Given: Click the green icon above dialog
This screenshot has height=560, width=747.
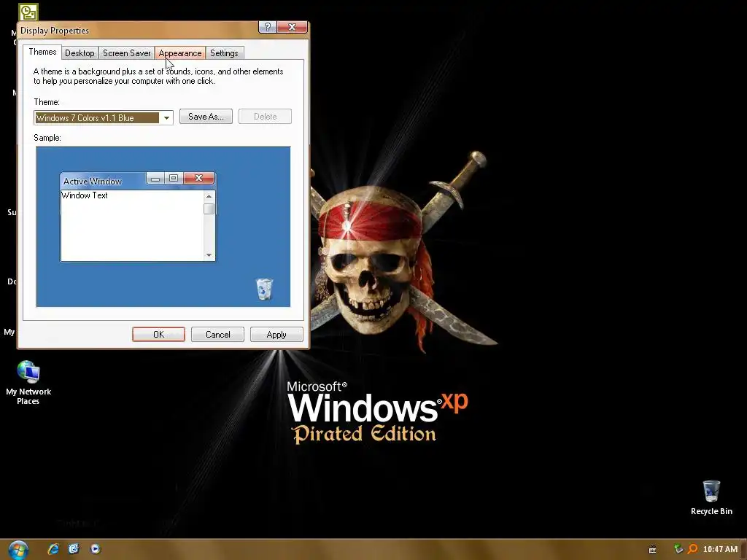Looking at the screenshot, I should (x=28, y=12).
